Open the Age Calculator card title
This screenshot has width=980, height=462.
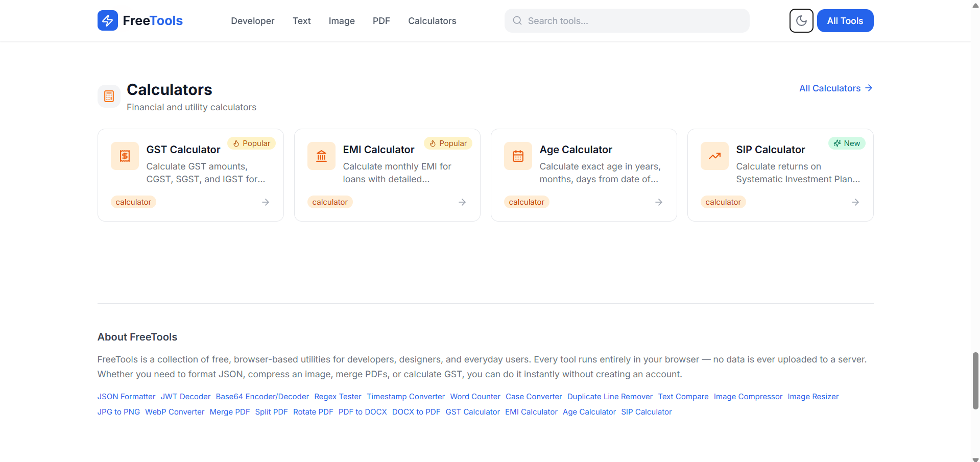(x=576, y=150)
